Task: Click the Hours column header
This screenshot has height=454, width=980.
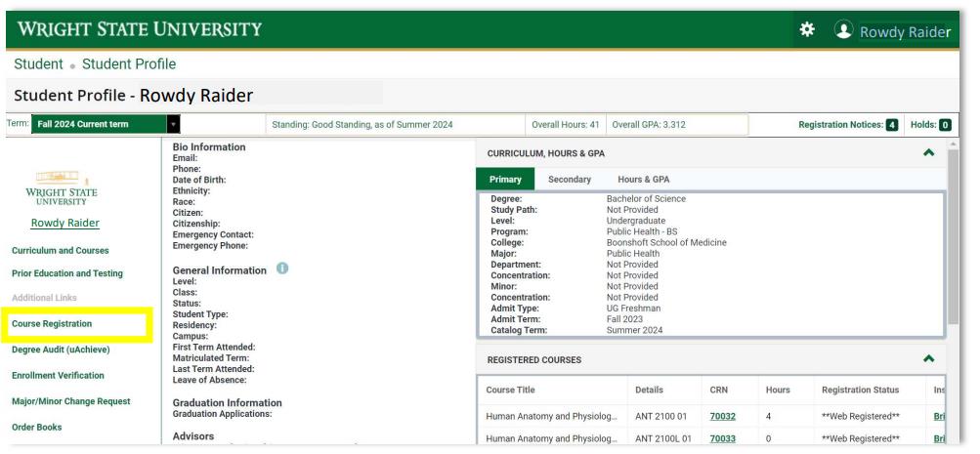Action: pyautogui.click(x=778, y=390)
